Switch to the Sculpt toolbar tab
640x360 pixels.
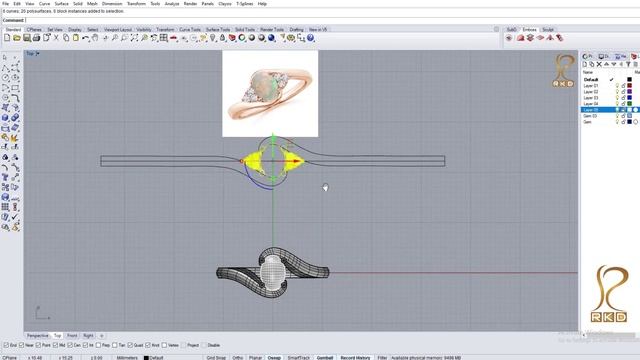548,29
